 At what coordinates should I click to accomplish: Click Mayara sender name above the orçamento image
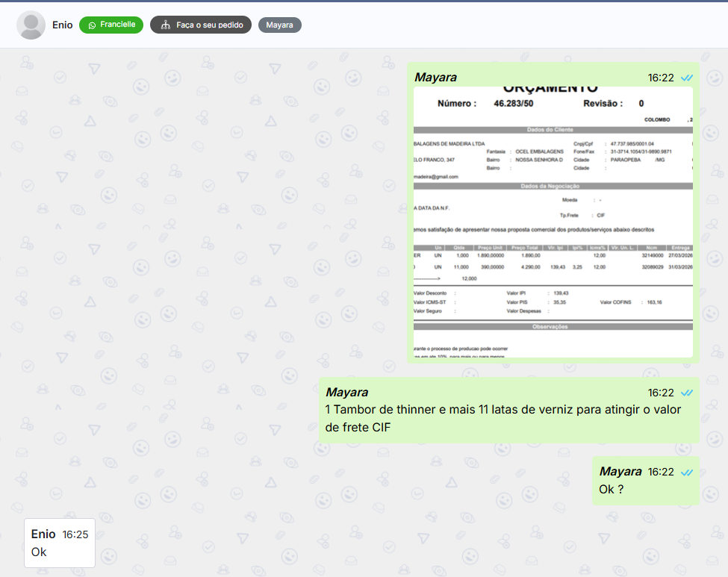[435, 78]
